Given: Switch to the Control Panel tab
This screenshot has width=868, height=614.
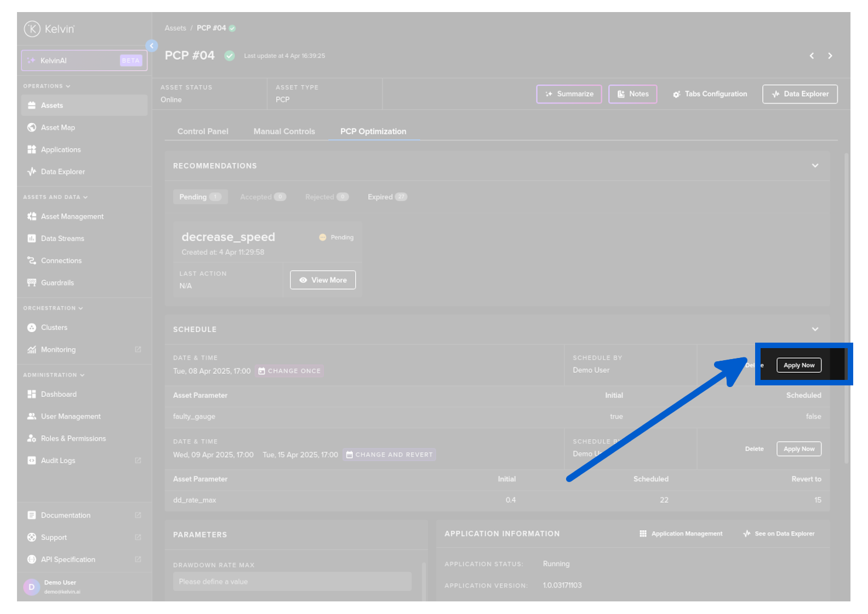Looking at the screenshot, I should tap(203, 132).
